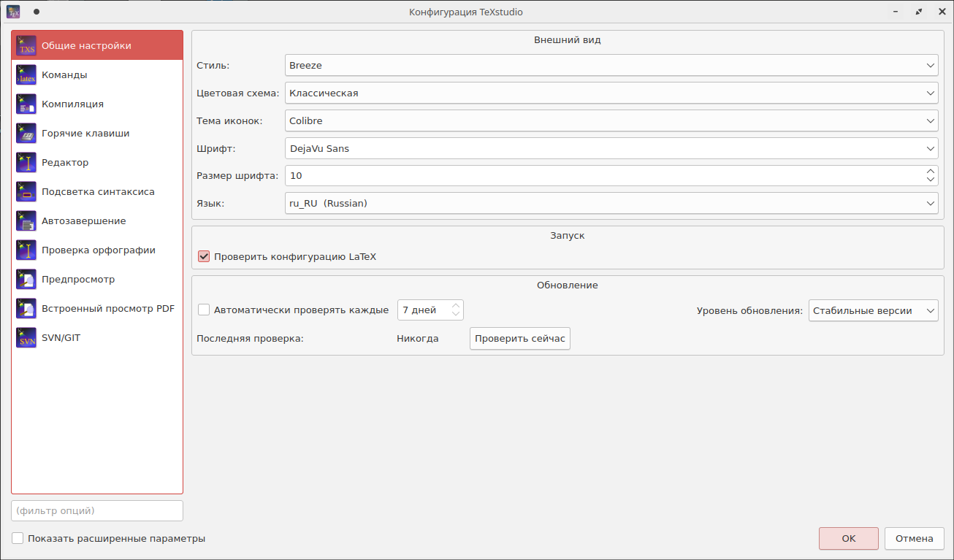Viewport: 954px width, 560px height.
Task: Enable Автоматически проверять каждые checkbox
Action: click(205, 310)
